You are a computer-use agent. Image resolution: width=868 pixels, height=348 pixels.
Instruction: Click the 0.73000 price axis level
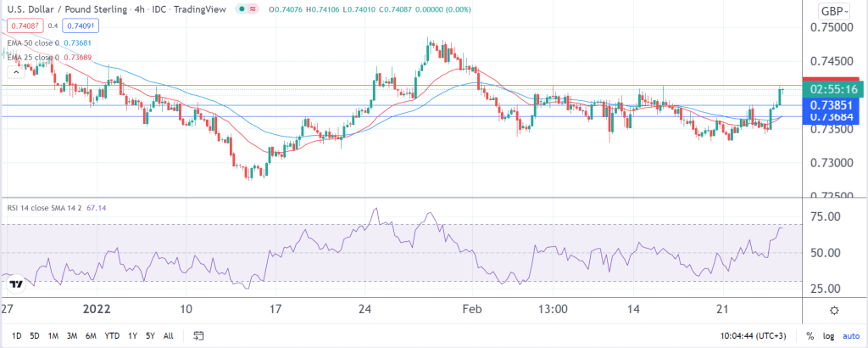tap(833, 163)
